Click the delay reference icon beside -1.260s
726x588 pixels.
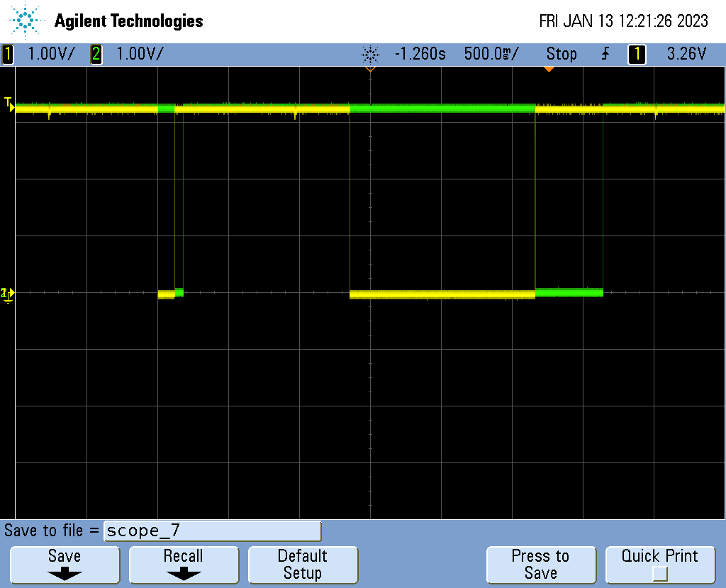(x=370, y=54)
